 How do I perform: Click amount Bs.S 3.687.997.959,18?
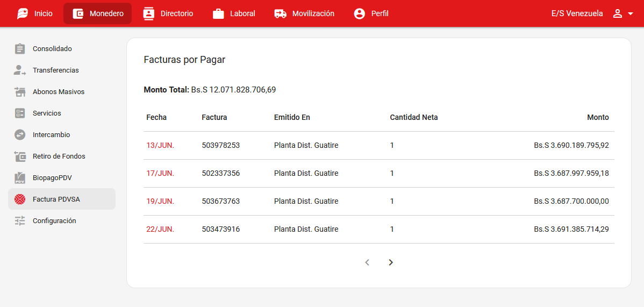(572, 174)
